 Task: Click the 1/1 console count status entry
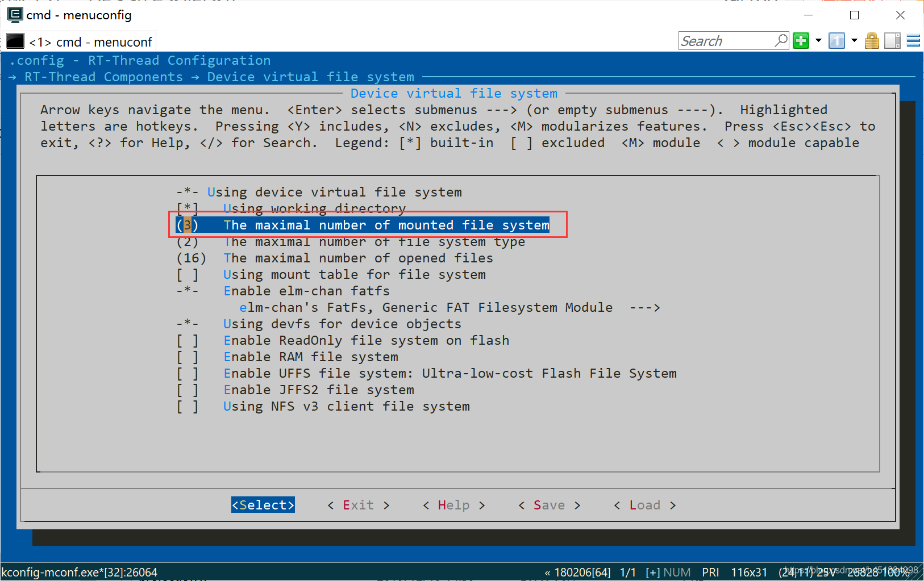coord(628,572)
